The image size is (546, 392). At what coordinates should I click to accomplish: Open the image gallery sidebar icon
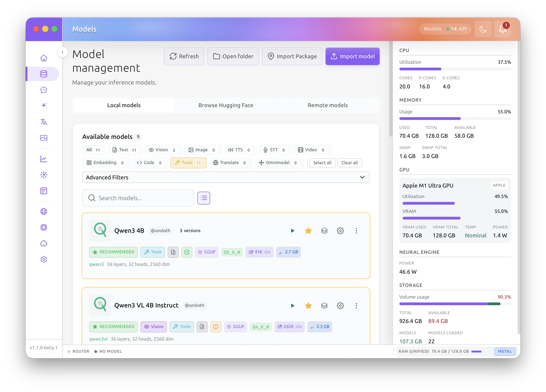tap(44, 138)
